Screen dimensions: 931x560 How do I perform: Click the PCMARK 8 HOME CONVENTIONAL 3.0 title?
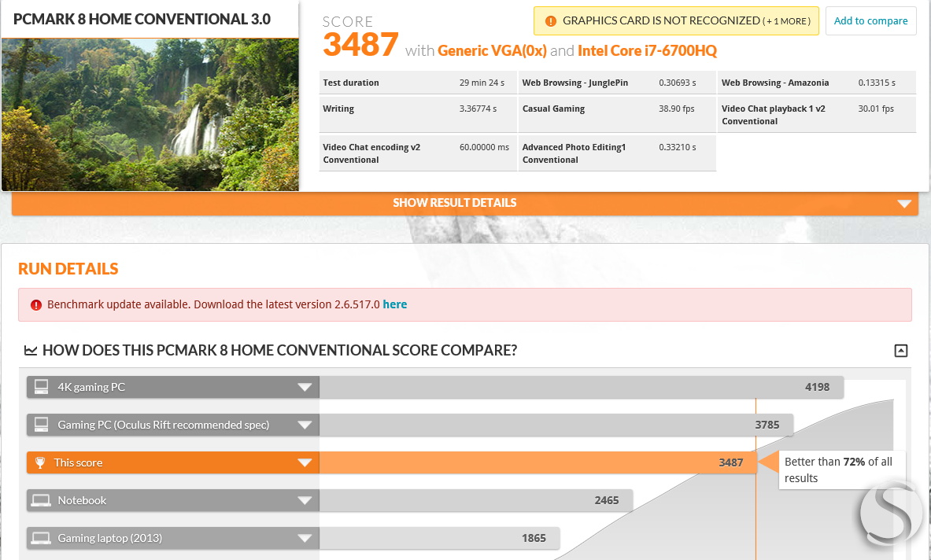pos(142,20)
